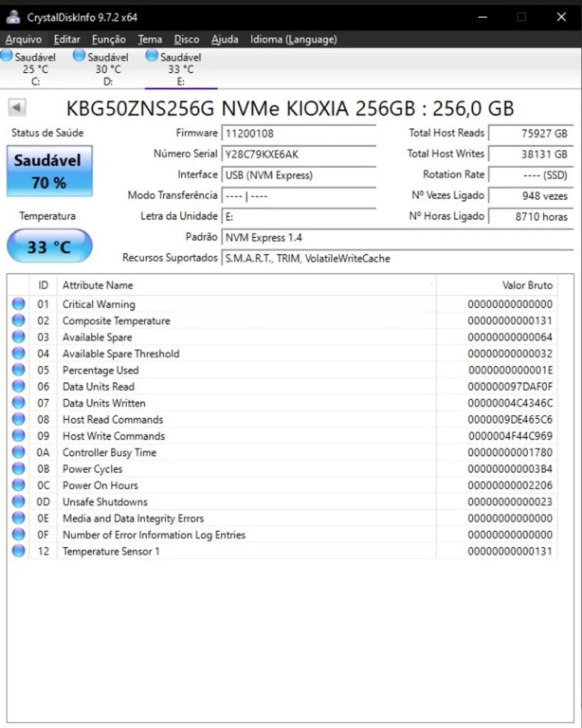Click the ID column header
582x728 pixels.
43,285
